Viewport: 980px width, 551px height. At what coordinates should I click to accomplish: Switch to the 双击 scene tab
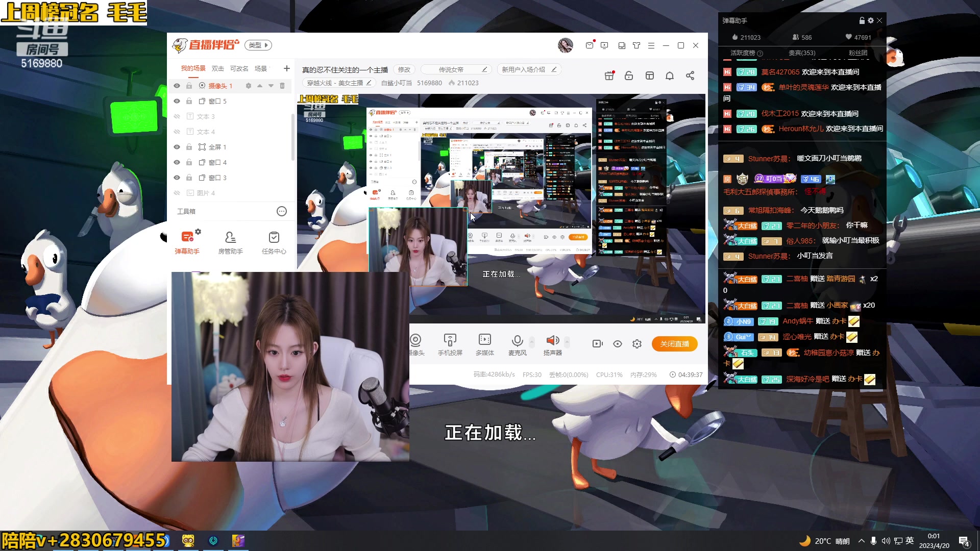[x=218, y=68]
